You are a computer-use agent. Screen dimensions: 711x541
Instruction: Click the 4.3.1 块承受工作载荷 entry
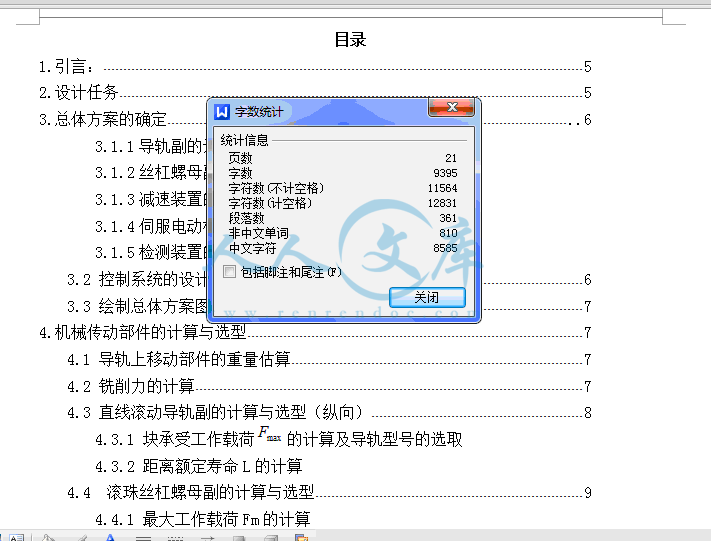pos(278,439)
